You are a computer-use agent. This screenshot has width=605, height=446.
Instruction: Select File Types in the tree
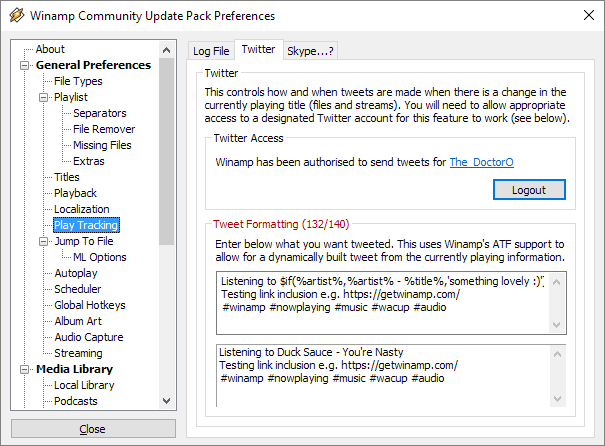click(x=78, y=81)
